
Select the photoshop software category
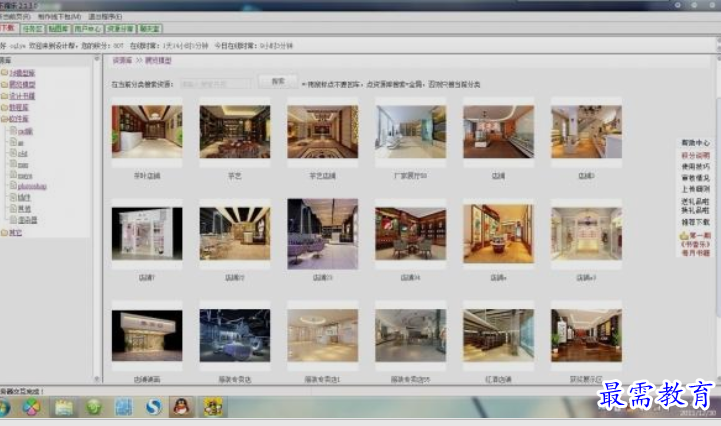[32, 186]
